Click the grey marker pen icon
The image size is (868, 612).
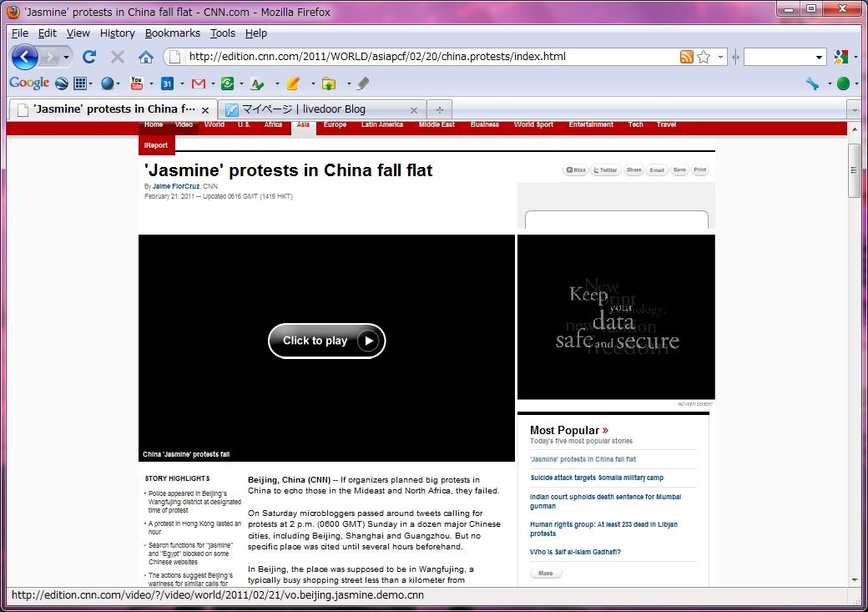tap(363, 83)
